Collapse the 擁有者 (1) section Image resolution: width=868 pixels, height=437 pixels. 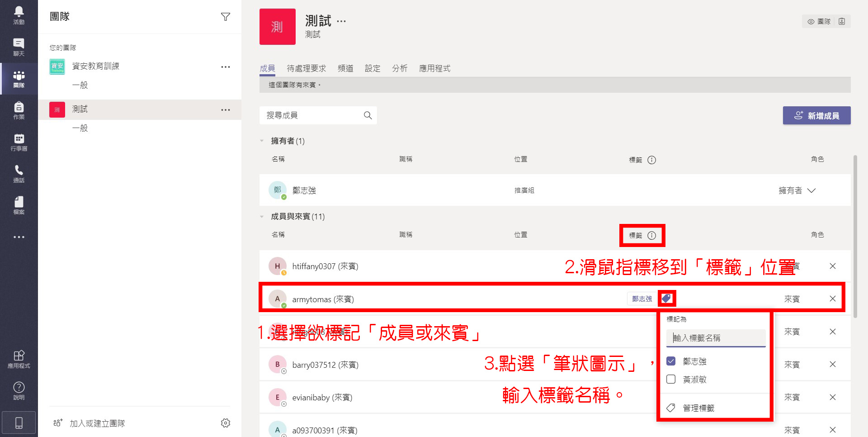262,141
